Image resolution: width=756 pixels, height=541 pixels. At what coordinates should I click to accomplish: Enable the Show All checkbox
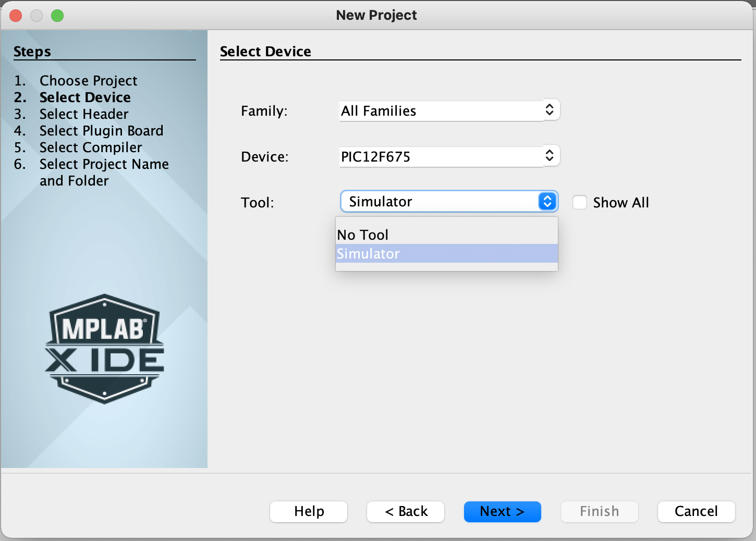tap(580, 202)
